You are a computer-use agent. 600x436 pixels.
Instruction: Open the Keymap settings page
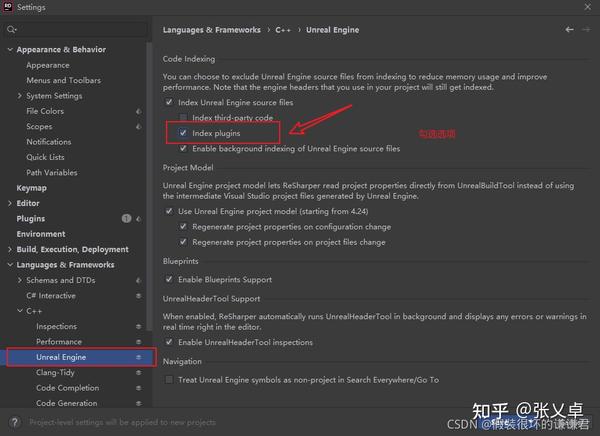31,188
